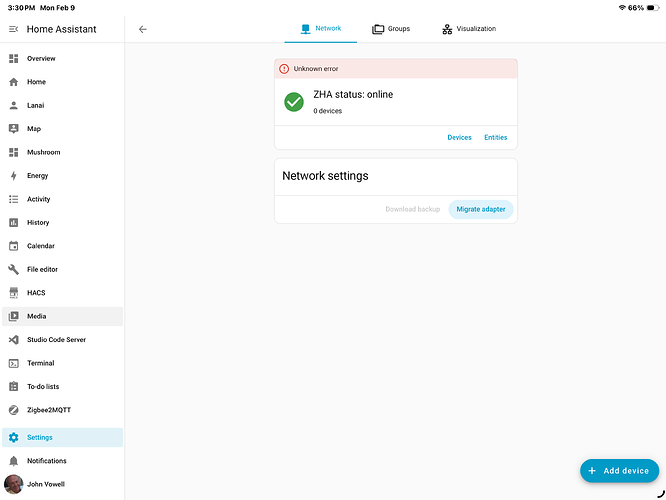Click the Unknown error alert banner
The image size is (666, 500).
click(x=395, y=69)
